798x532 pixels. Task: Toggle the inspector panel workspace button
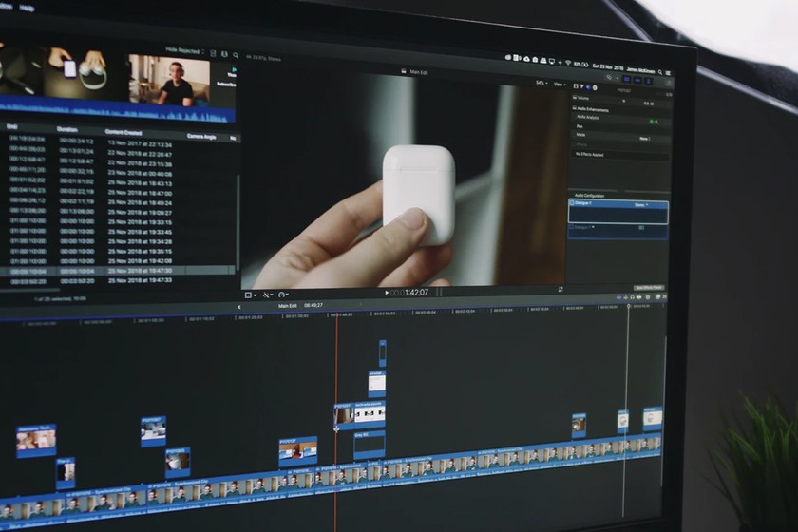coord(649,81)
